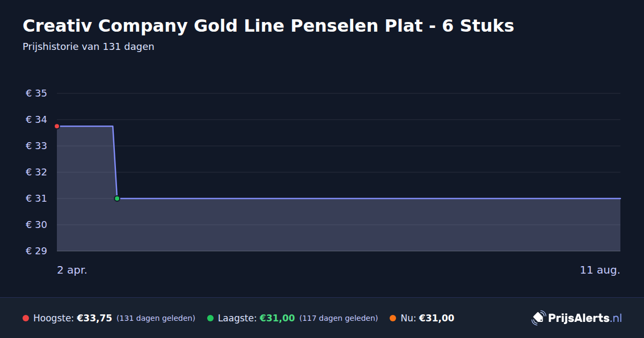Click the Hoogste €33,75 price value
Image resolution: width=644 pixels, height=338 pixels.
point(94,318)
